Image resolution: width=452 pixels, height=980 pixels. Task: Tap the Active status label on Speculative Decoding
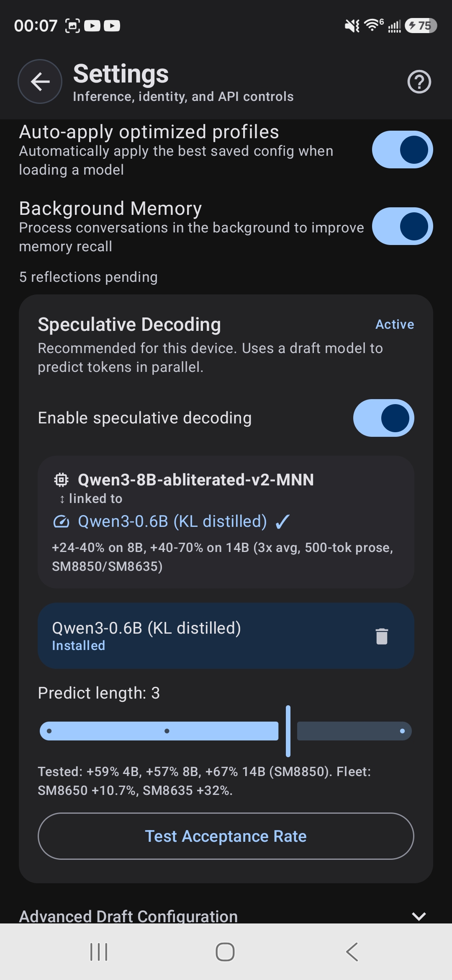coord(394,324)
